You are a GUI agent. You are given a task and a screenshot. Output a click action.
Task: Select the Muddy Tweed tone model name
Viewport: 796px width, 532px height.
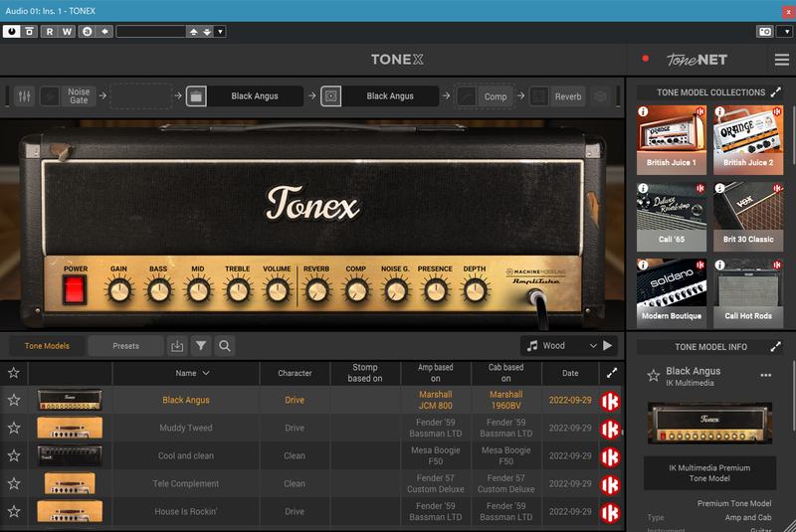[x=186, y=428]
